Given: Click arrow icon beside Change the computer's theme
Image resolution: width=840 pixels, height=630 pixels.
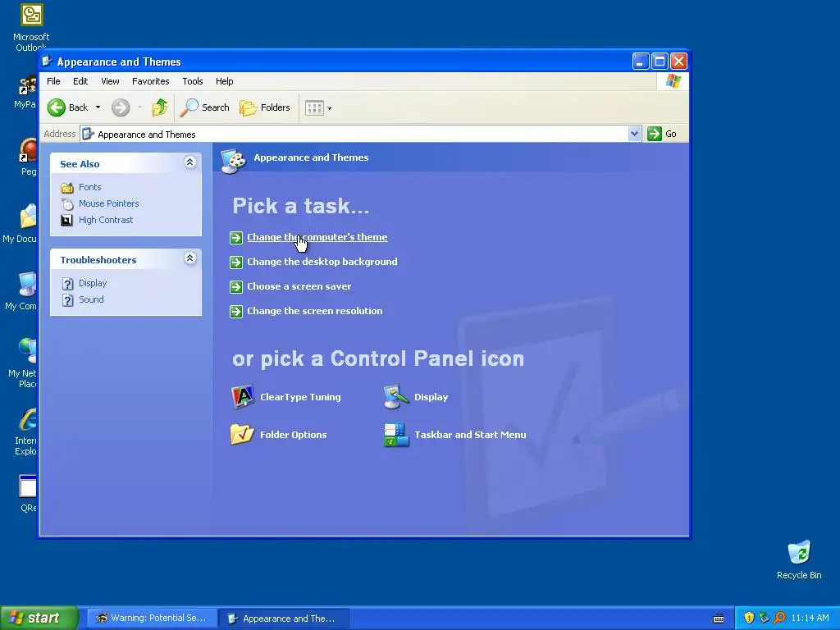Looking at the screenshot, I should [x=236, y=237].
